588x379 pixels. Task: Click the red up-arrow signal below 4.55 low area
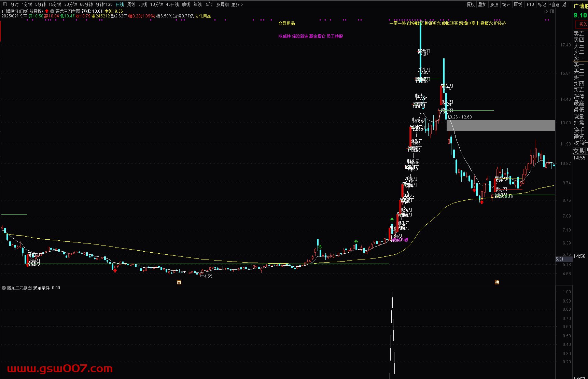click(x=115, y=270)
